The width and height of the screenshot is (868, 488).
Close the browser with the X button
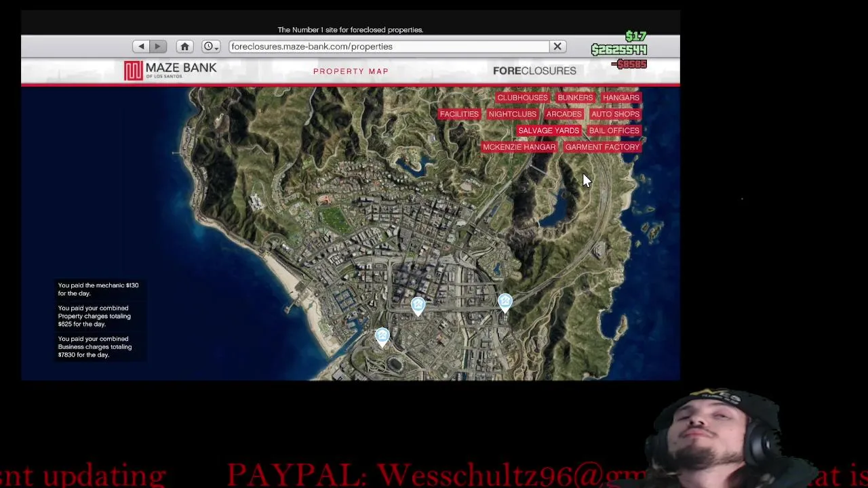pyautogui.click(x=557, y=46)
